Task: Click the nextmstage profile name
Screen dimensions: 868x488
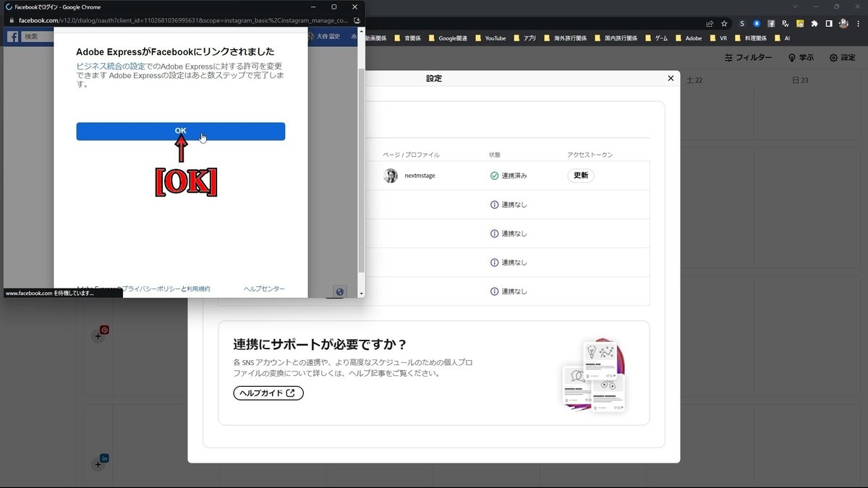Action: click(x=420, y=176)
